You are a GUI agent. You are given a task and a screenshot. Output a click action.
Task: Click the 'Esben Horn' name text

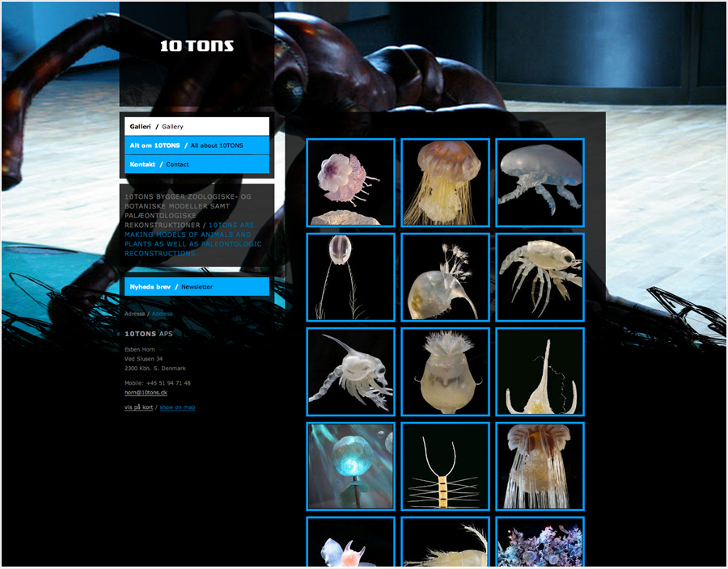(140, 349)
